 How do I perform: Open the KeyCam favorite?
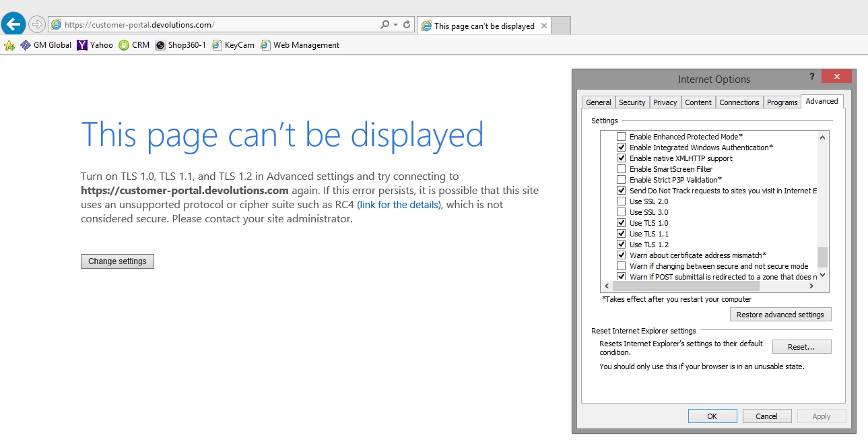[233, 45]
